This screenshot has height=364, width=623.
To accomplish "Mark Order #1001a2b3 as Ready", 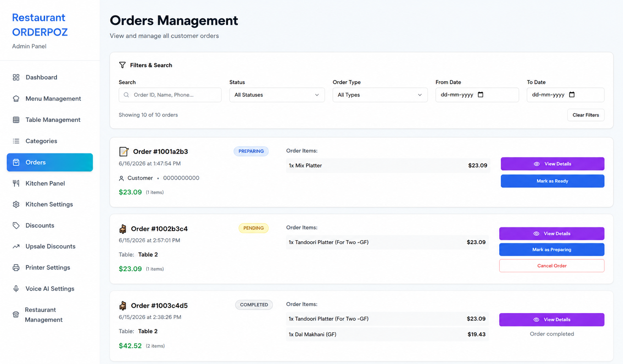I will (552, 181).
